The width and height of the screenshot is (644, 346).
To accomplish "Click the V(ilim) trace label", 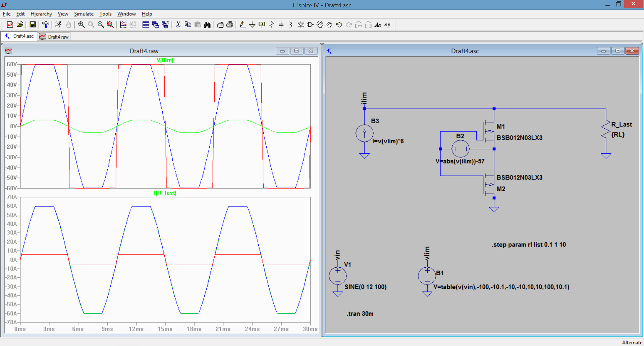I will click(x=165, y=60).
